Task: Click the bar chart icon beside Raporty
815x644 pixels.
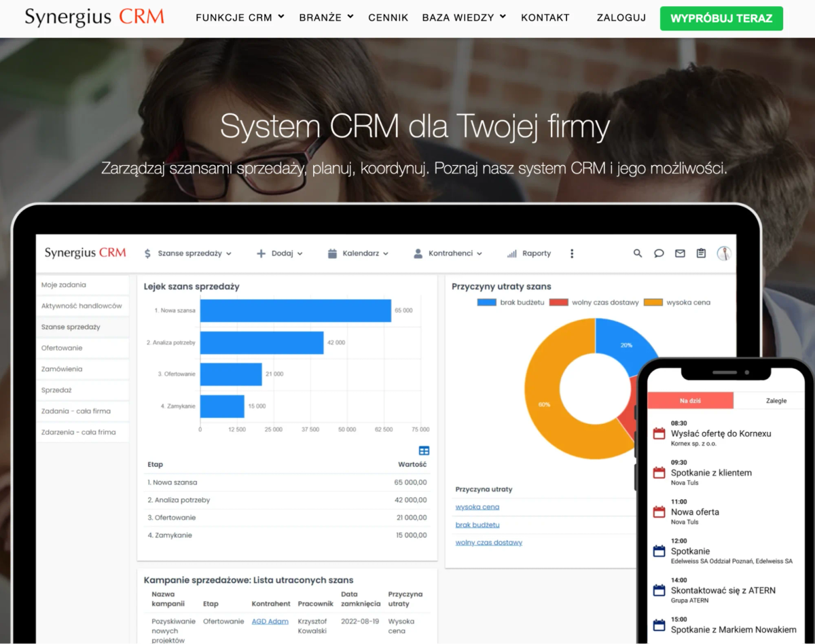Action: click(512, 254)
